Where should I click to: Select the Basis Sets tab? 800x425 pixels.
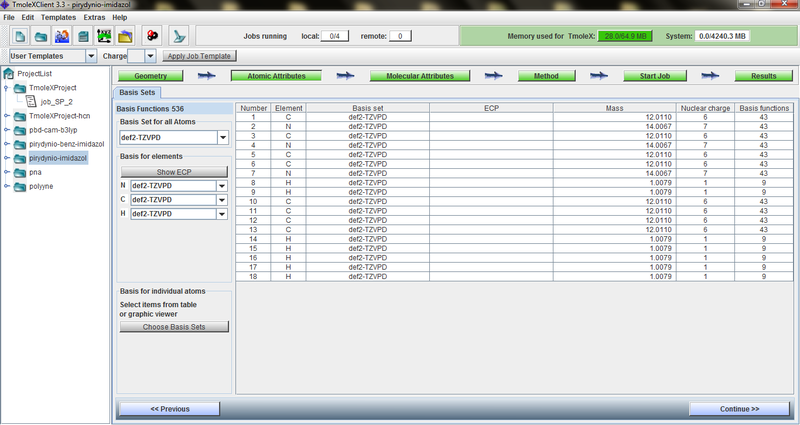pos(135,92)
